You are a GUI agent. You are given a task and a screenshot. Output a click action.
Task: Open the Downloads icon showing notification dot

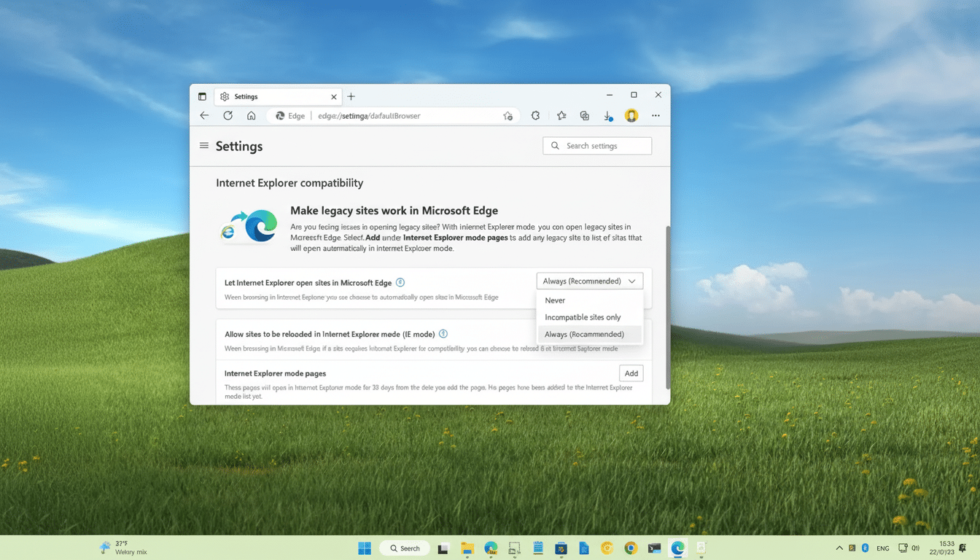pos(607,115)
